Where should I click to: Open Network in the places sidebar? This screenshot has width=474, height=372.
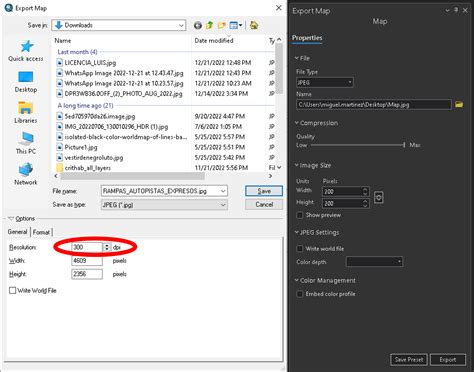26,174
